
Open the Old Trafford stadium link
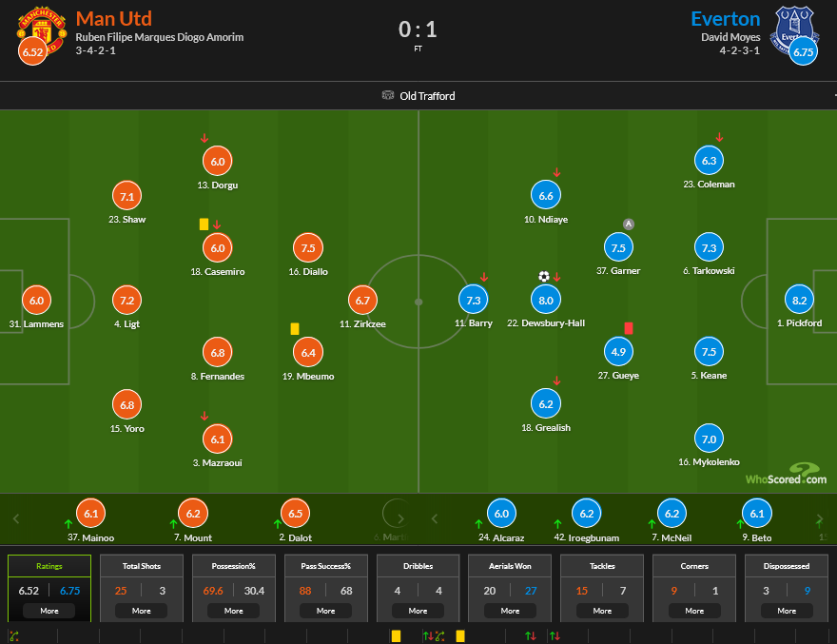click(418, 96)
